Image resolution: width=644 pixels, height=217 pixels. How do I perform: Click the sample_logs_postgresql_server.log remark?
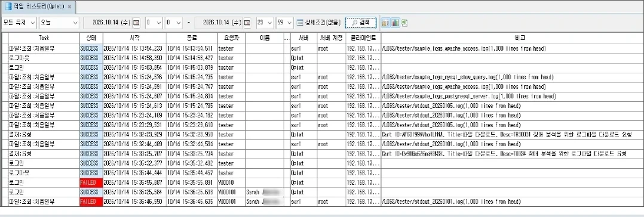[512, 97]
